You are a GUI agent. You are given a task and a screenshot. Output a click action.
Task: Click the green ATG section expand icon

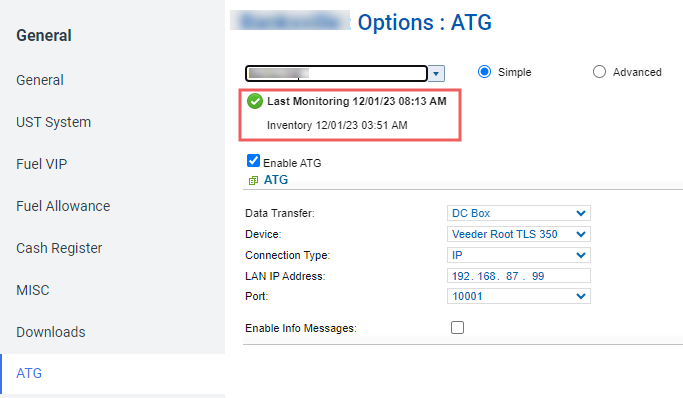click(253, 180)
